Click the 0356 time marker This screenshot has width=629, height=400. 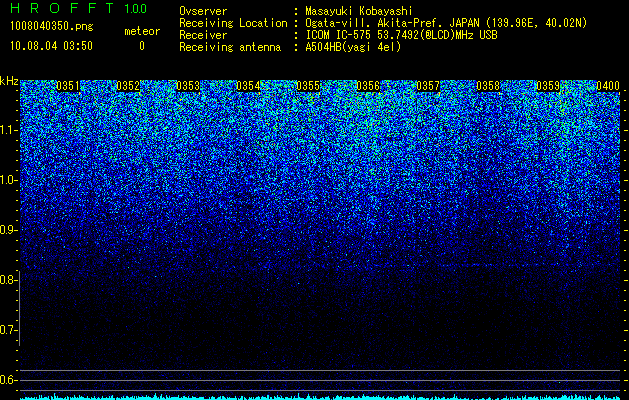[368, 86]
